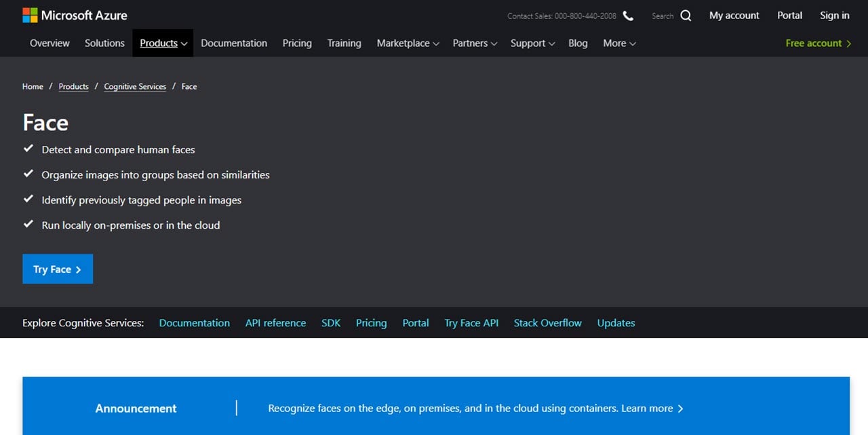Expand the Partners dropdown
The height and width of the screenshot is (435, 868).
(x=475, y=43)
